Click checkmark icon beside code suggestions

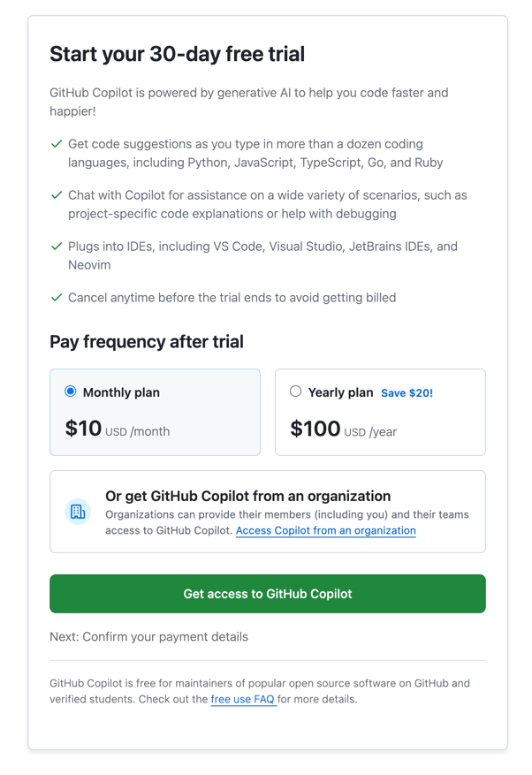[57, 144]
